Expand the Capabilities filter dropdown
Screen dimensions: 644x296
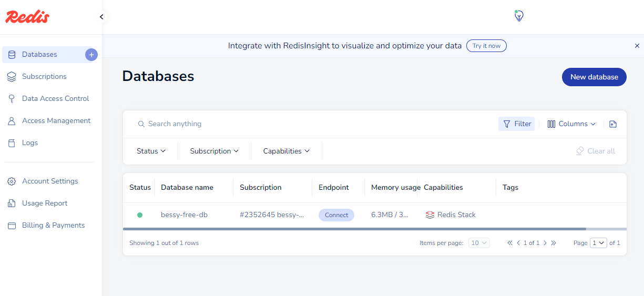(287, 151)
